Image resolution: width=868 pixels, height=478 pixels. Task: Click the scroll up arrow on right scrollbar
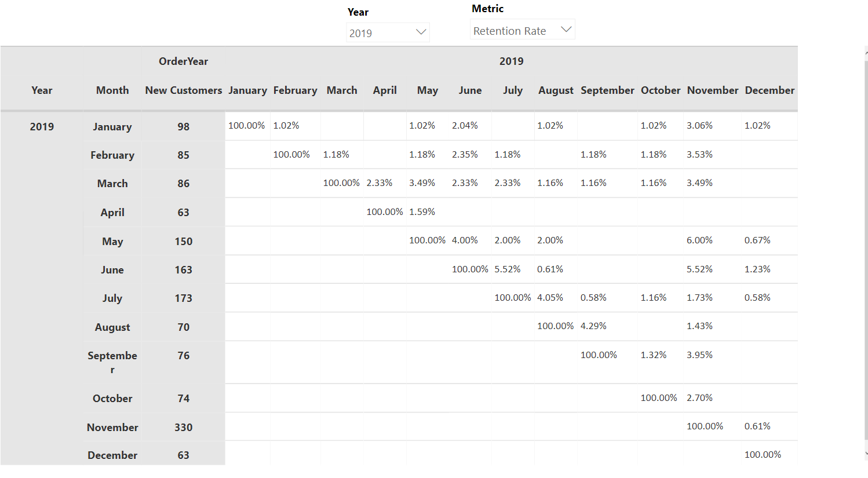tap(866, 53)
